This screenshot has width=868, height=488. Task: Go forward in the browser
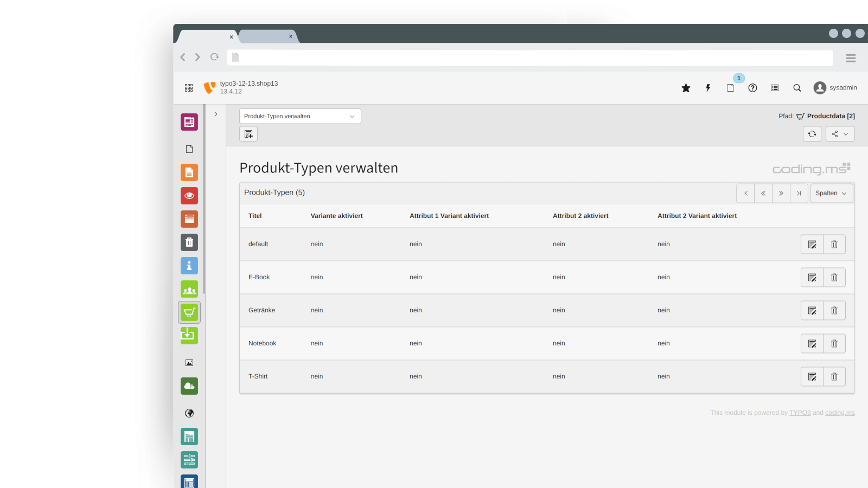(x=197, y=57)
